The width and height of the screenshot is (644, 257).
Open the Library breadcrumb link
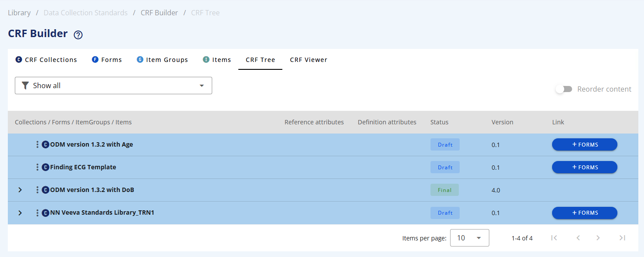tap(19, 13)
